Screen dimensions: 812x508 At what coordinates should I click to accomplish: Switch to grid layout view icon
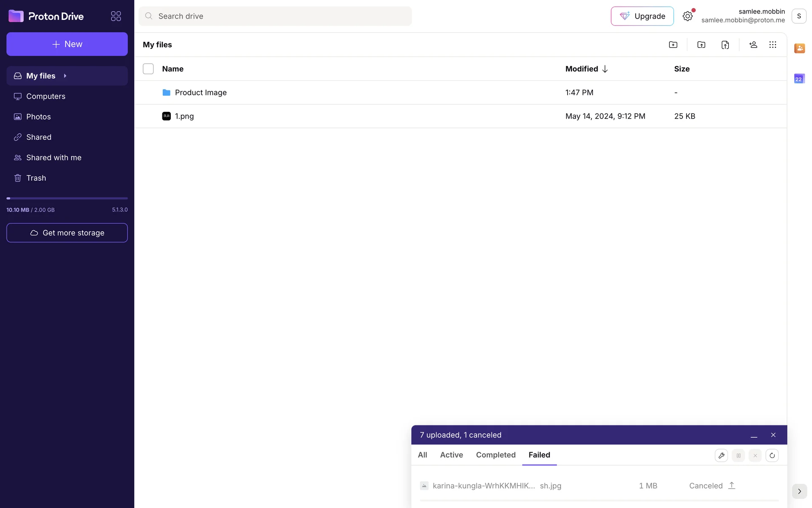(x=773, y=45)
